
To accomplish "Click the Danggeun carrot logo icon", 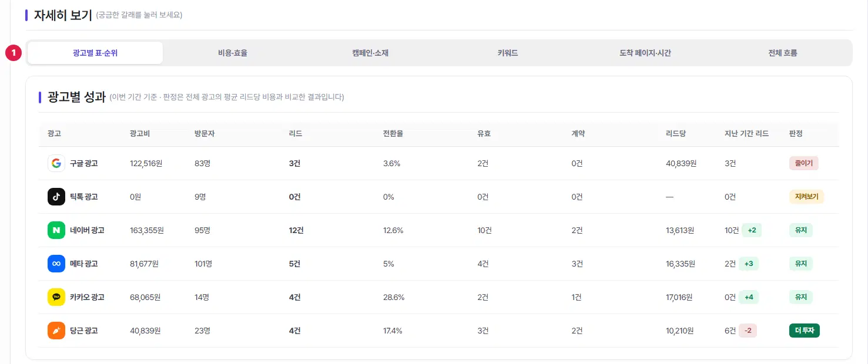I will [x=56, y=331].
